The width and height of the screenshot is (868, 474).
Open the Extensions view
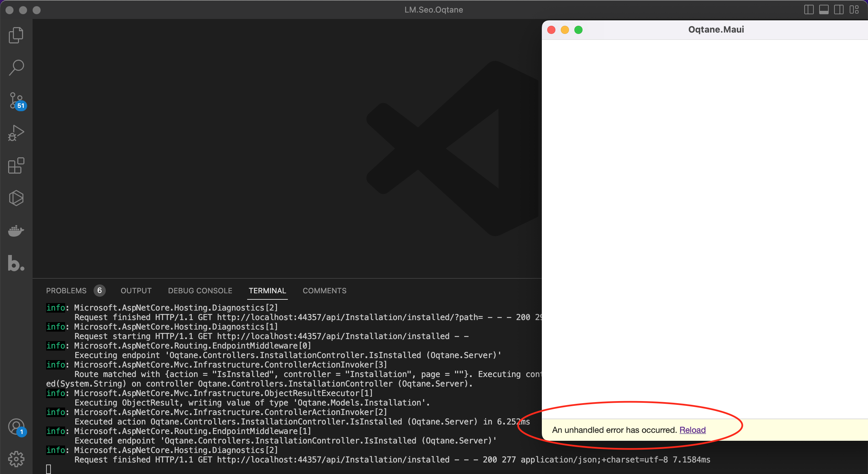coord(16,166)
